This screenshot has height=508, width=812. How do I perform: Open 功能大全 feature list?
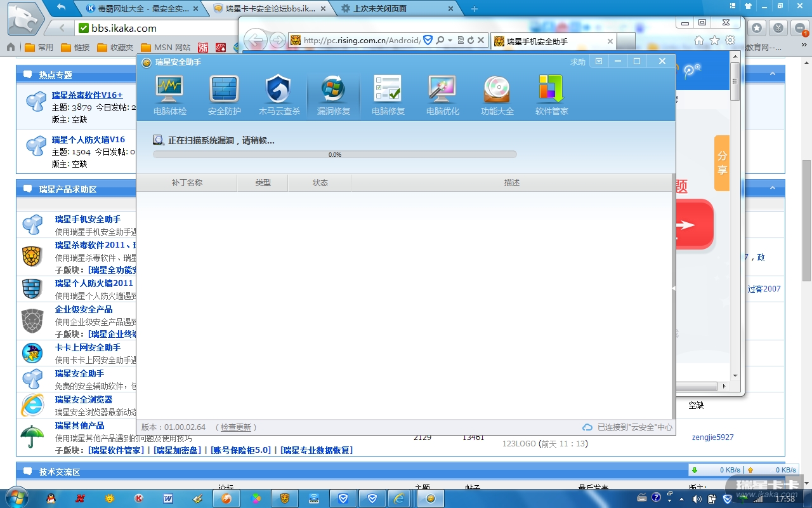click(x=497, y=96)
